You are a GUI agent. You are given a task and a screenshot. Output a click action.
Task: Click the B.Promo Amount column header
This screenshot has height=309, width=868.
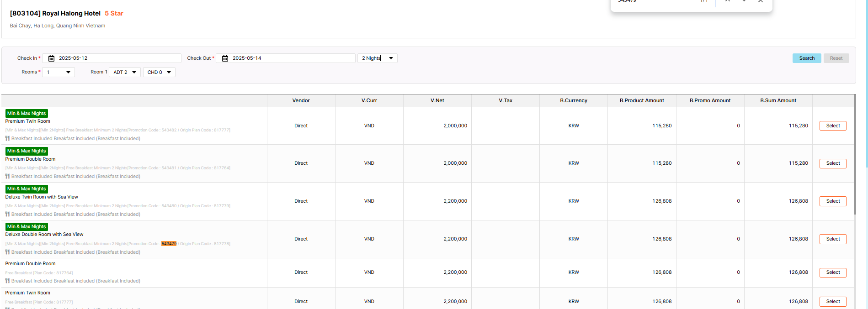tap(710, 101)
